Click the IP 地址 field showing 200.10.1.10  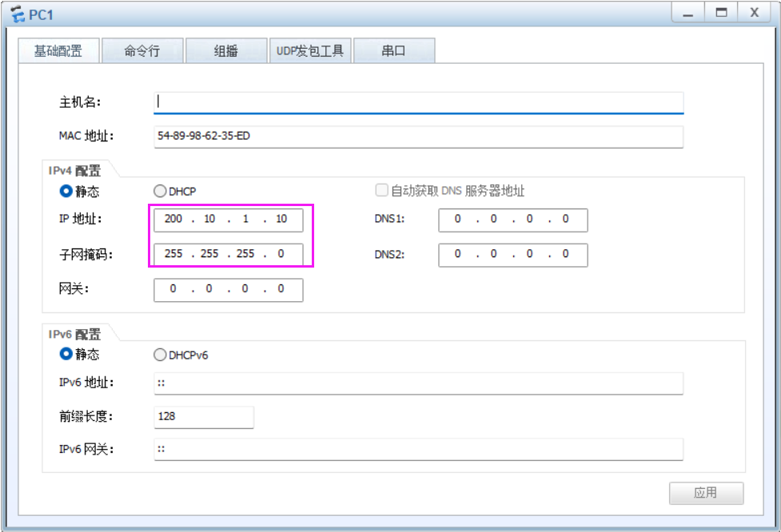click(228, 220)
